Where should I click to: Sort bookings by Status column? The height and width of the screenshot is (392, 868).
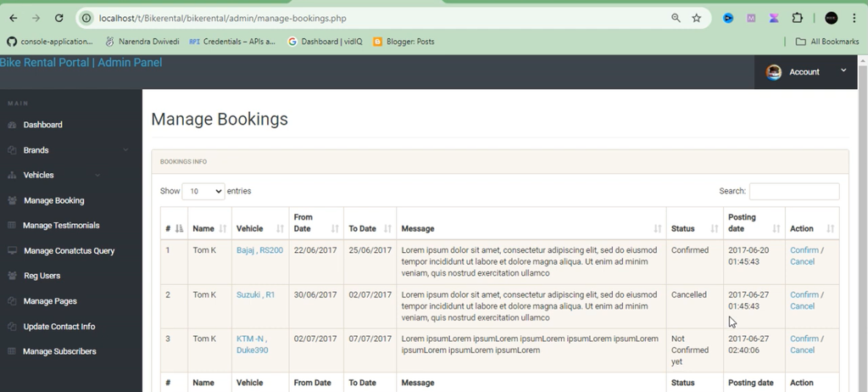pyautogui.click(x=695, y=223)
